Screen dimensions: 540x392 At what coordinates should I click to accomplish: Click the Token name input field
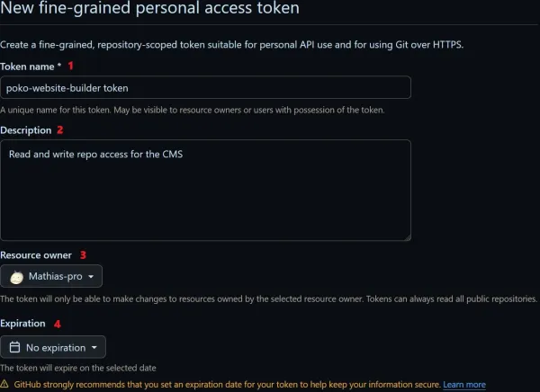tap(205, 87)
